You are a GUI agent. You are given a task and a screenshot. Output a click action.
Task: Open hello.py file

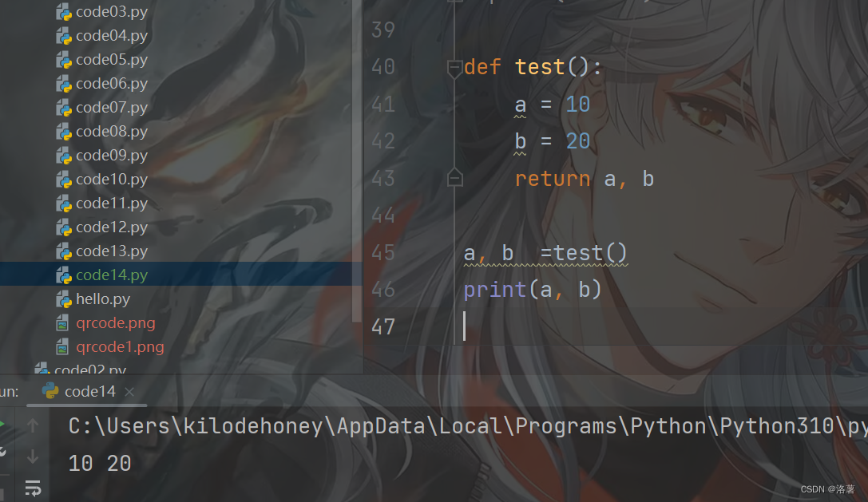click(x=103, y=298)
